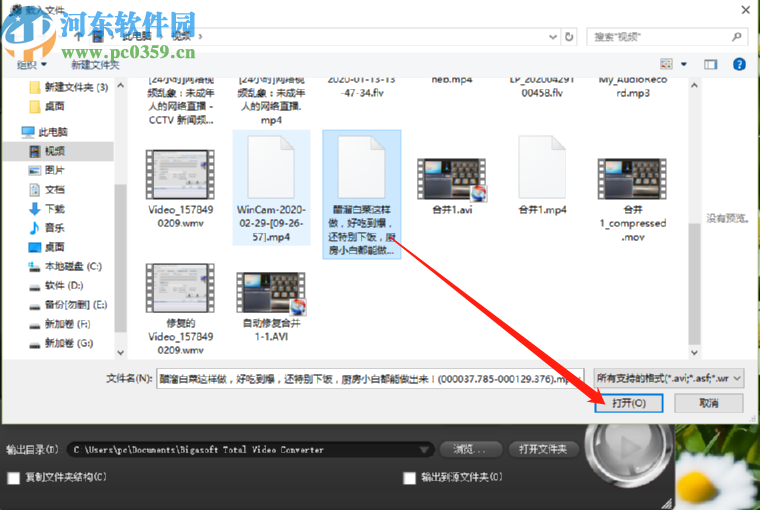Click the Open (打开) button

pyautogui.click(x=629, y=403)
